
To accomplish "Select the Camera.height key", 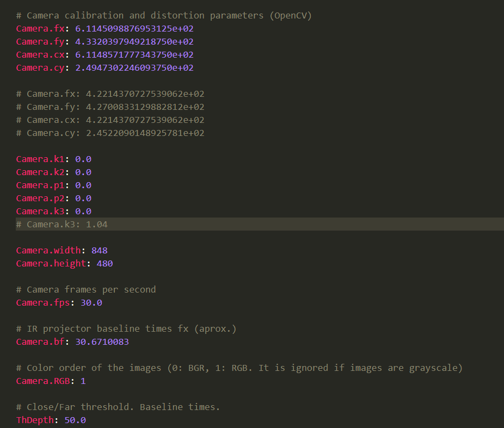I will (51, 264).
